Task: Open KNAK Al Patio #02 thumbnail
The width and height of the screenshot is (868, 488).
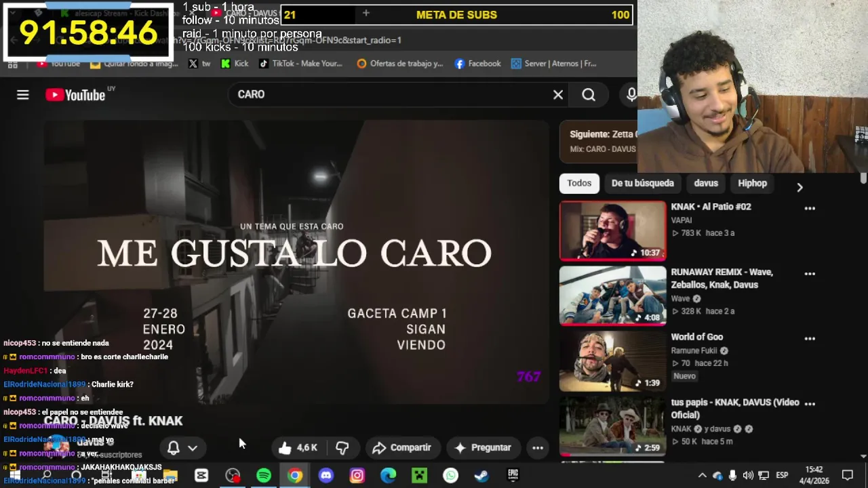Action: click(613, 230)
